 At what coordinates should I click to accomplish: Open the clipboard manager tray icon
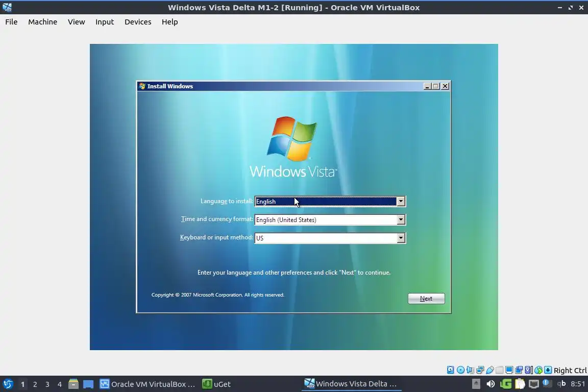(x=520, y=384)
